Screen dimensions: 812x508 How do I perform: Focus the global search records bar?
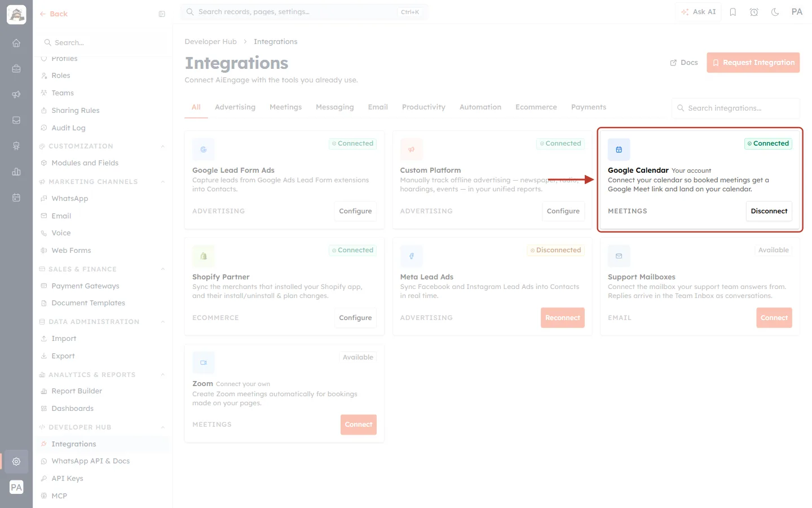click(x=304, y=12)
